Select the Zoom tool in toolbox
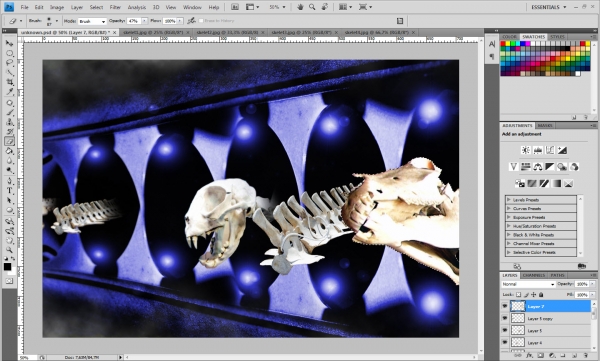Screen dimensions: 600x361 click(9, 250)
